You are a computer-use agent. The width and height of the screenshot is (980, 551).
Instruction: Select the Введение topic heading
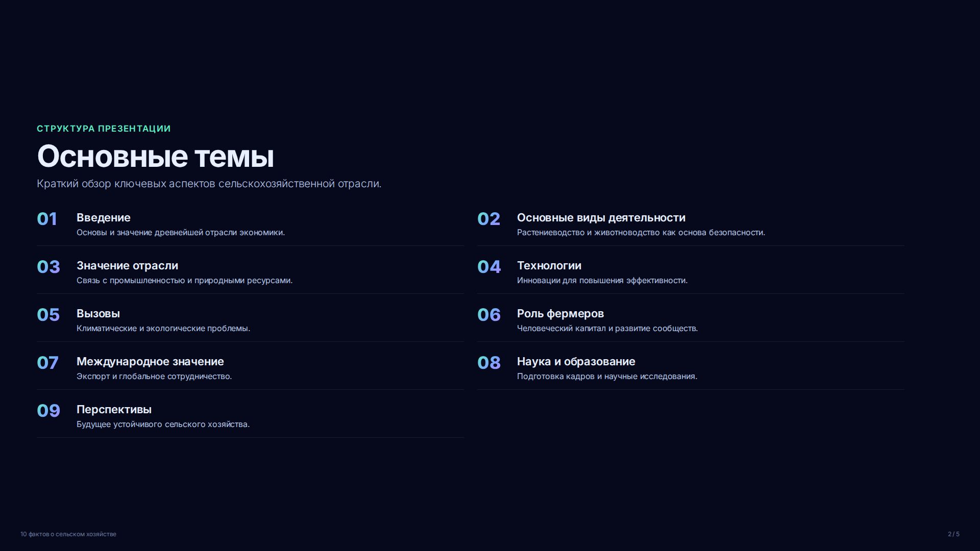[104, 218]
